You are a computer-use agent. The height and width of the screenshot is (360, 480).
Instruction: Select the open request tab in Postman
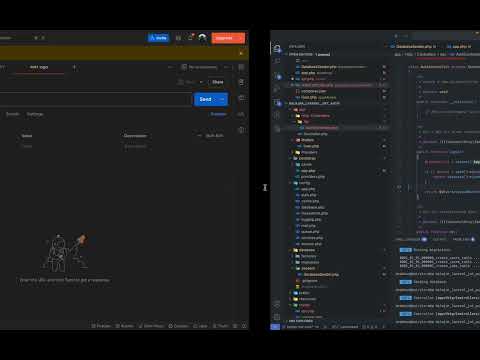point(39,67)
